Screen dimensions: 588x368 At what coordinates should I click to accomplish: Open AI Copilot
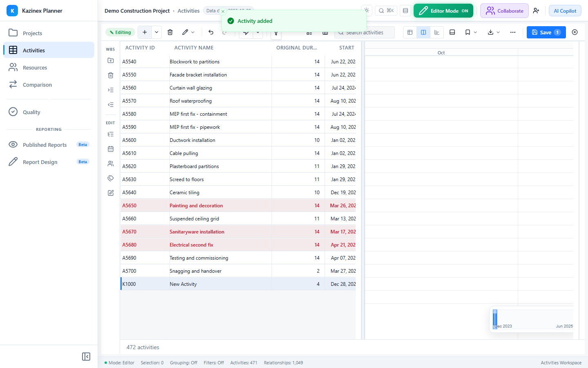[x=565, y=11]
